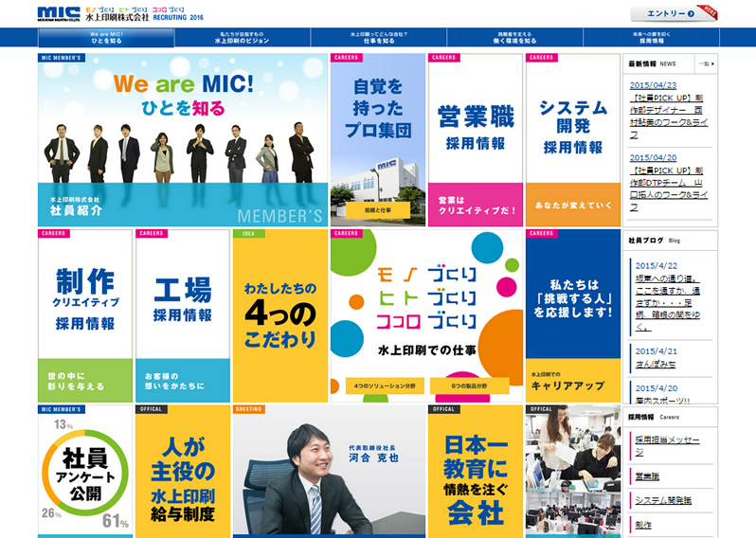Open the 社員アンケート公開 tile
Image resolution: width=756 pixels, height=538 pixels.
(x=85, y=472)
